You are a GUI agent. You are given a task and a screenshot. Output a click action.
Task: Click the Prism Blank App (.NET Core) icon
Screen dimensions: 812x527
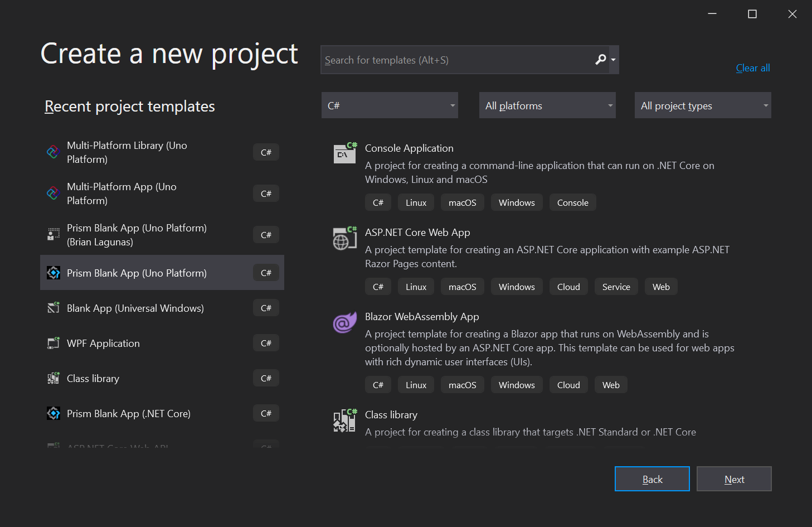[x=54, y=413]
